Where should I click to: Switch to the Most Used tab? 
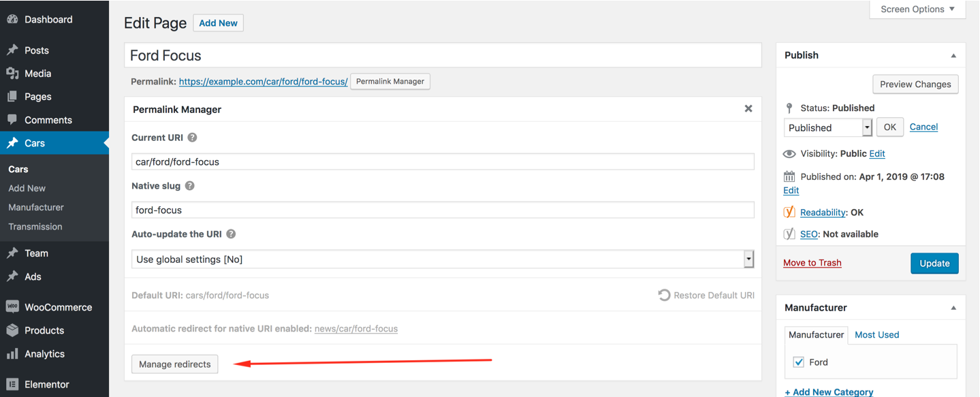pos(877,335)
